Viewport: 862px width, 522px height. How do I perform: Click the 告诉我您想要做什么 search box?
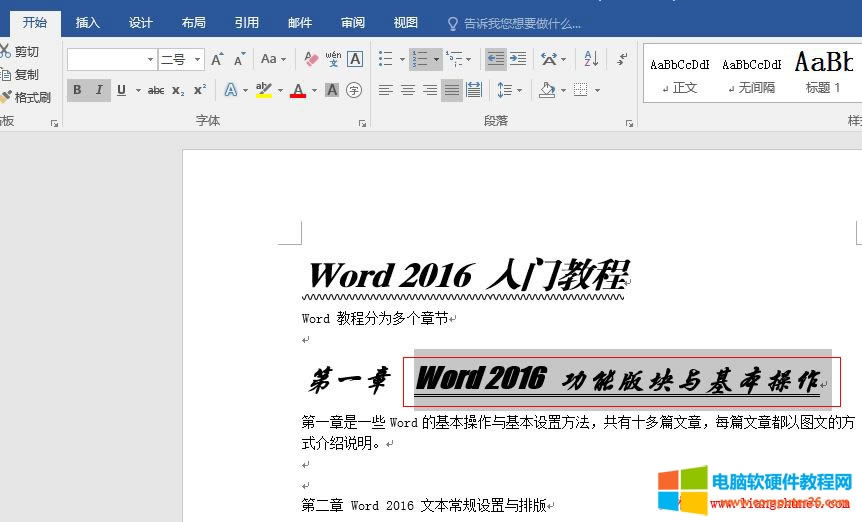point(521,23)
